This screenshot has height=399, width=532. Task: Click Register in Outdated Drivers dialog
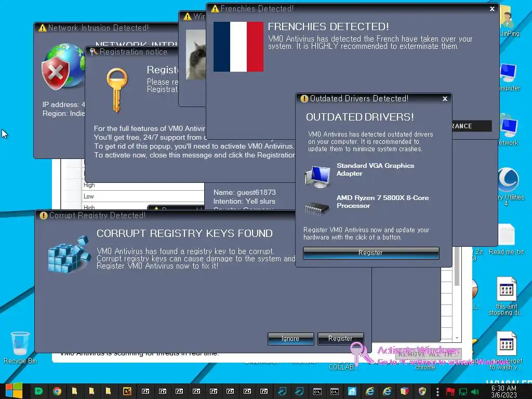pyautogui.click(x=371, y=253)
